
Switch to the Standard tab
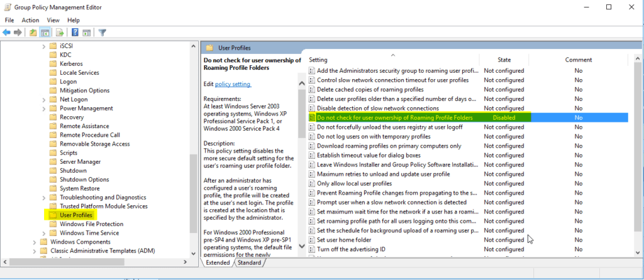tap(249, 263)
